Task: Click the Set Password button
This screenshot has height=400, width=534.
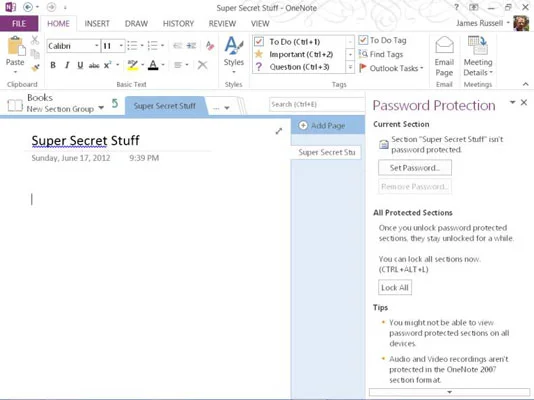Action: pyautogui.click(x=415, y=168)
